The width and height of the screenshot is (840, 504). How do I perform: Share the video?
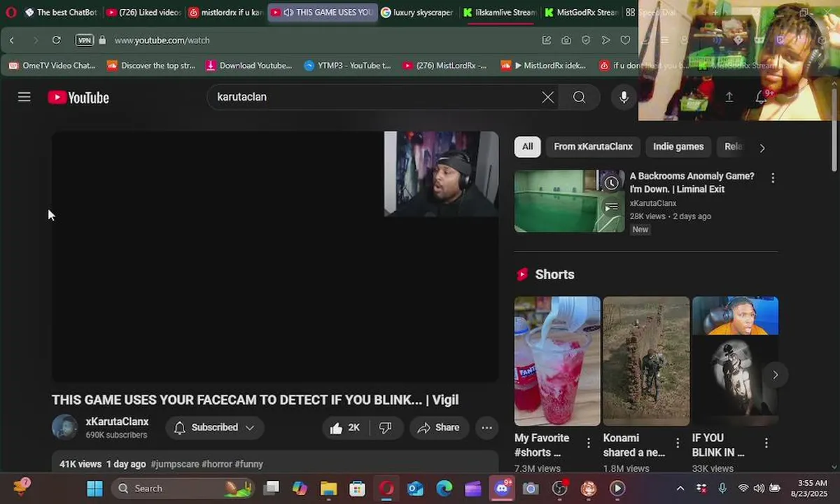click(x=439, y=428)
